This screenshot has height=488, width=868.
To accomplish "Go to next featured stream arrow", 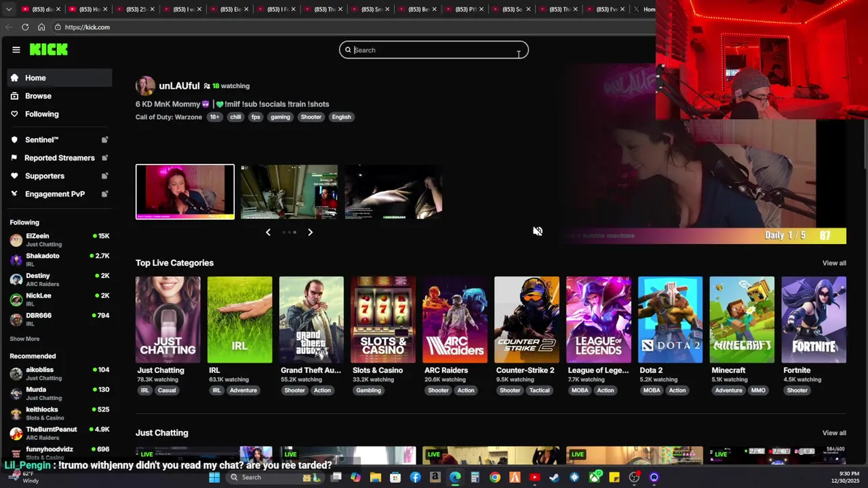I will [x=310, y=232].
